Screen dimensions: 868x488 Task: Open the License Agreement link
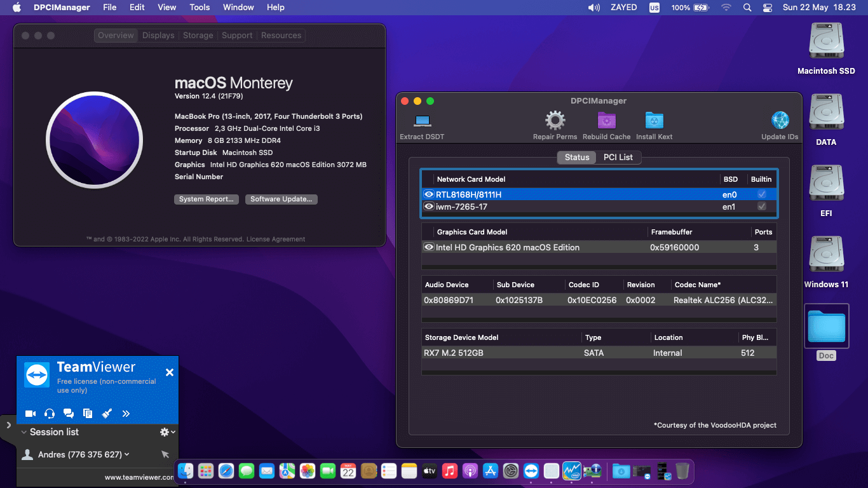pyautogui.click(x=276, y=240)
